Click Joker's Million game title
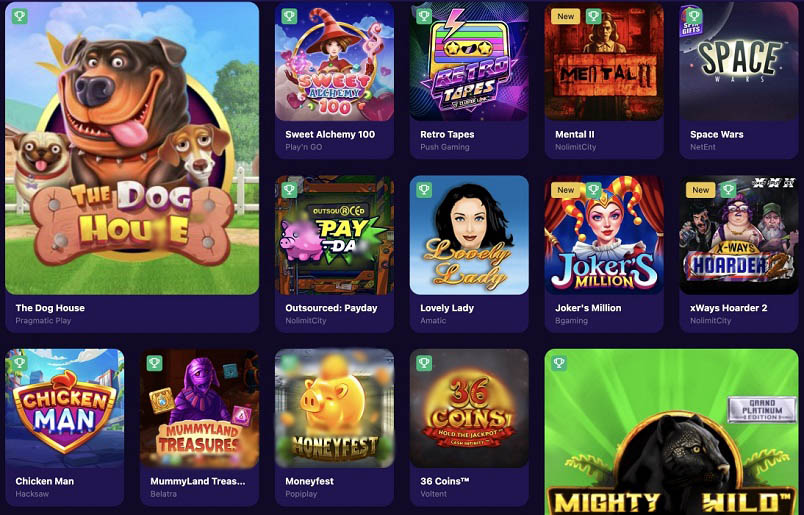 pos(588,308)
